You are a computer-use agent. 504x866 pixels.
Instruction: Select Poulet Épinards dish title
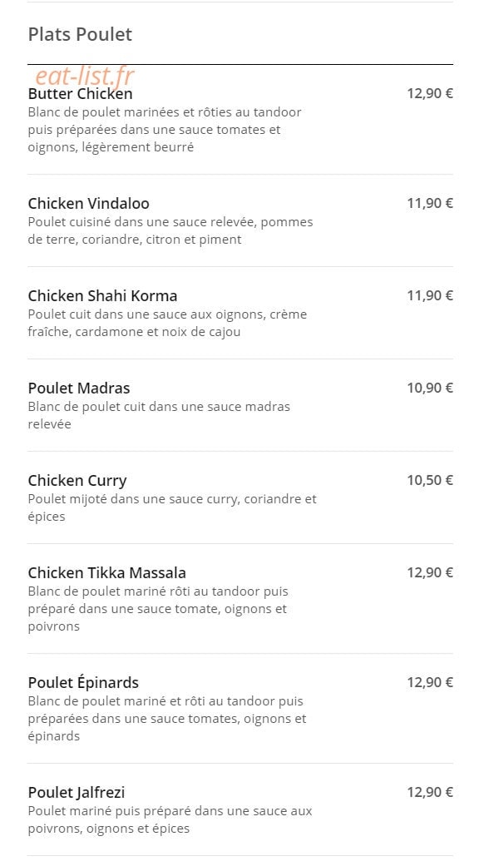click(x=83, y=683)
